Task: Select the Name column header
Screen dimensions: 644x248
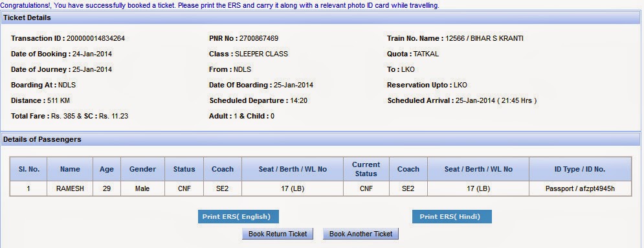Action: pos(70,169)
